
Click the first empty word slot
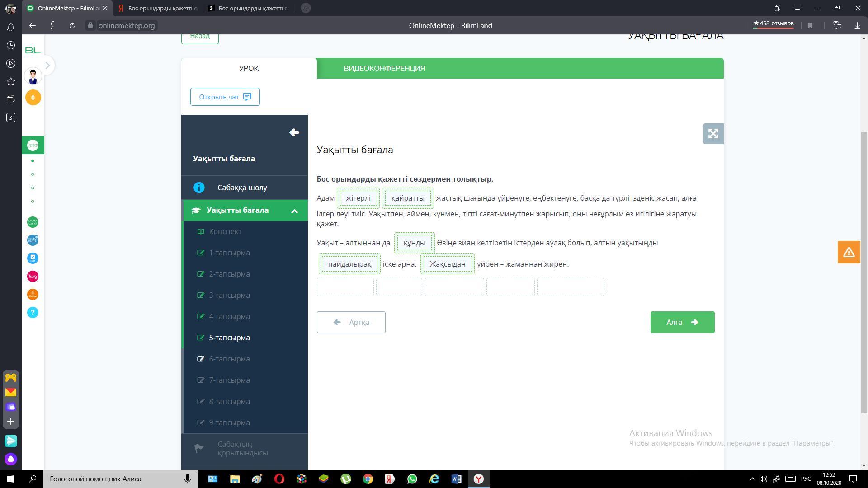pyautogui.click(x=345, y=287)
